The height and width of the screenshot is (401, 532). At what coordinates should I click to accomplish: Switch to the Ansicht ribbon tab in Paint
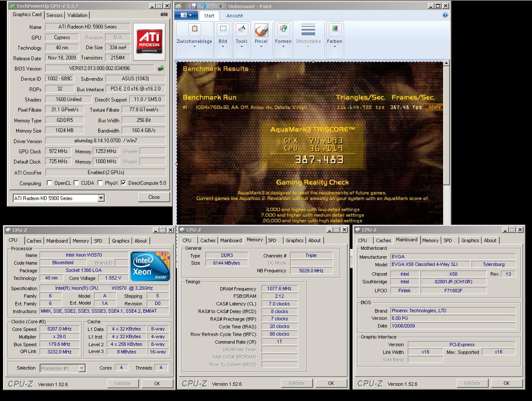pyautogui.click(x=235, y=16)
